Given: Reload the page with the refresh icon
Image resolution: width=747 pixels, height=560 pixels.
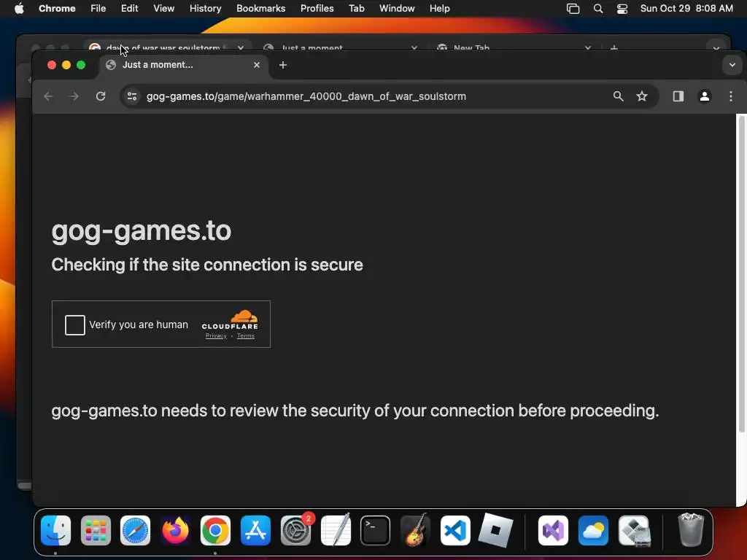Looking at the screenshot, I should pos(101,96).
